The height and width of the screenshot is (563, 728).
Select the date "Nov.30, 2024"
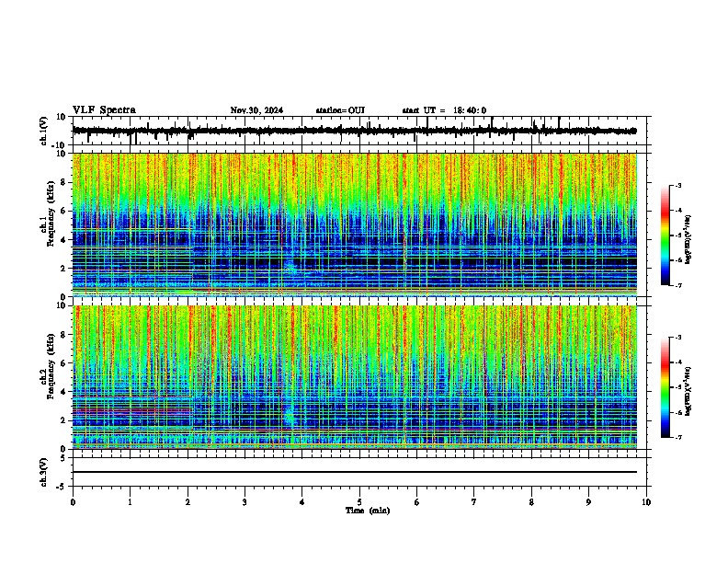(x=256, y=110)
